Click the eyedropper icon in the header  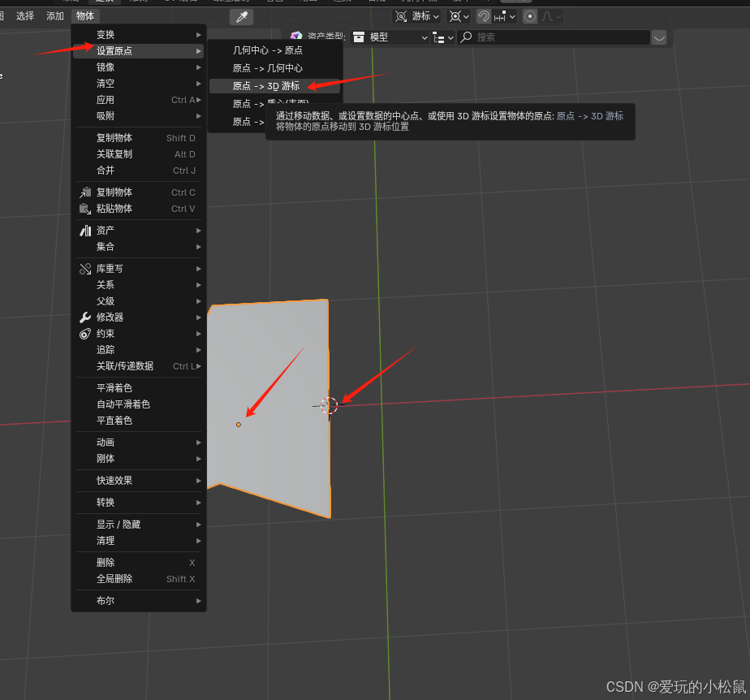(242, 17)
